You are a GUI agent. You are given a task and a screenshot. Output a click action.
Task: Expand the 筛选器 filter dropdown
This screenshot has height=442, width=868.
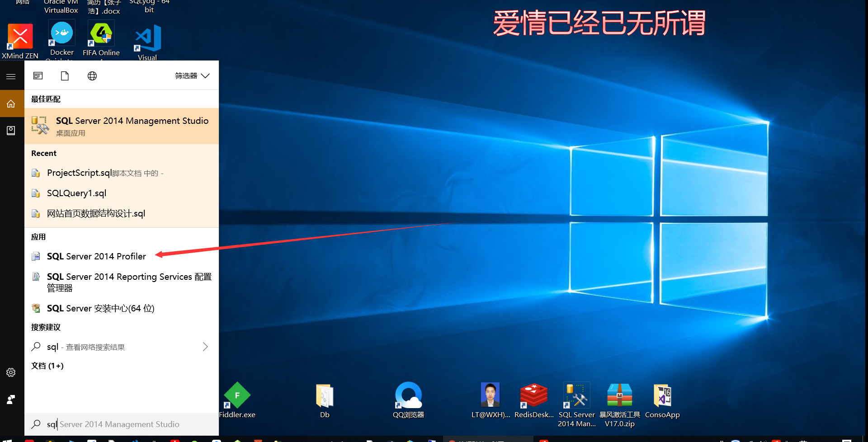point(192,76)
